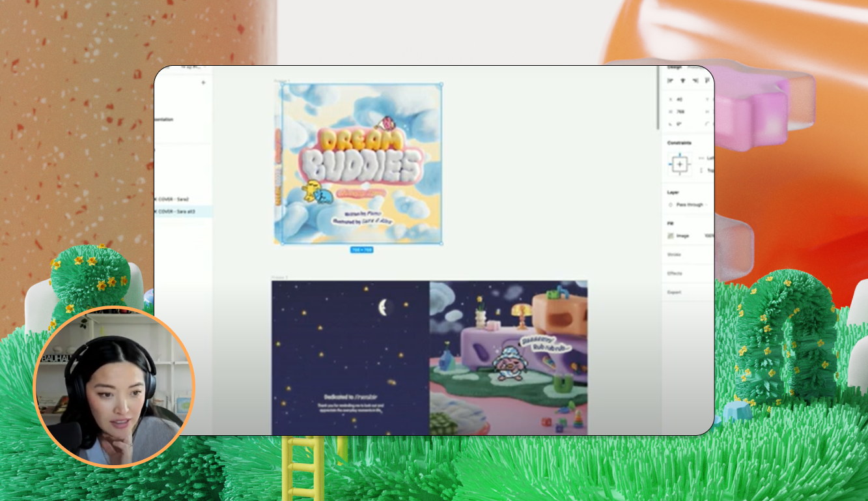This screenshot has width=868, height=501.
Task: Click the Stroke section header
Action: 674,255
